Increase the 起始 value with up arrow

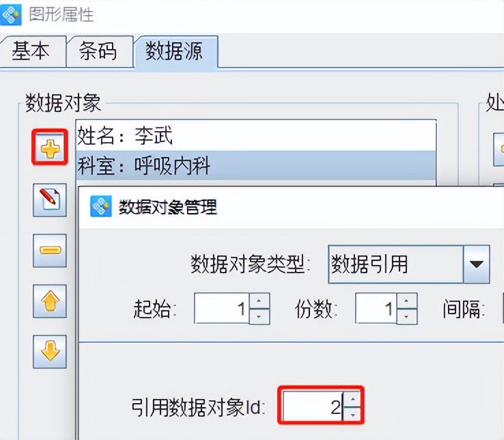coord(259,301)
